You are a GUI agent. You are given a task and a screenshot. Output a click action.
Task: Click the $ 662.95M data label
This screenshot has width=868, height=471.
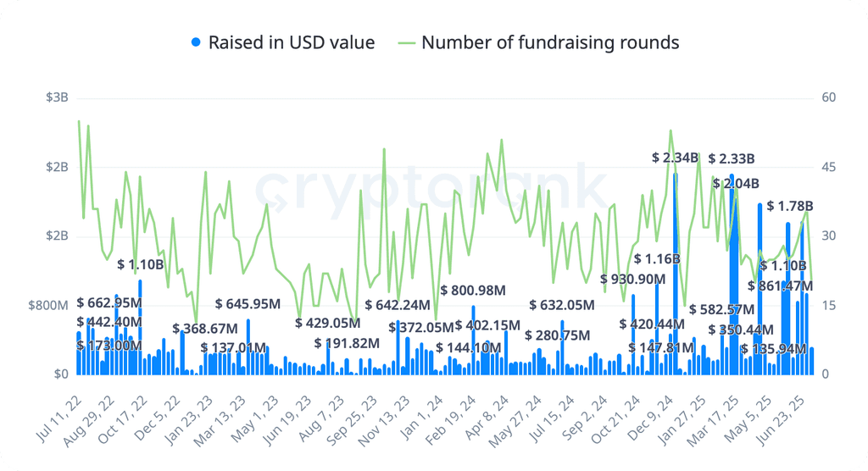[109, 302]
